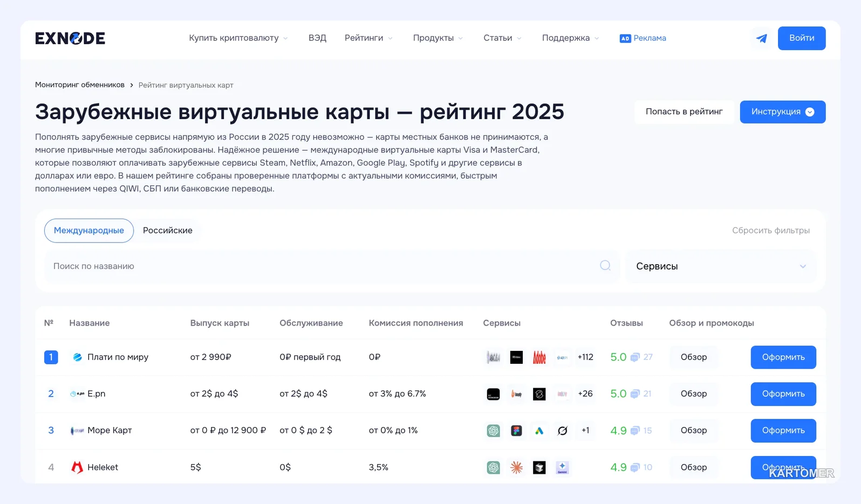The width and height of the screenshot is (861, 504).
Task: Open the Сервисы filter dropdown
Action: pyautogui.click(x=721, y=266)
